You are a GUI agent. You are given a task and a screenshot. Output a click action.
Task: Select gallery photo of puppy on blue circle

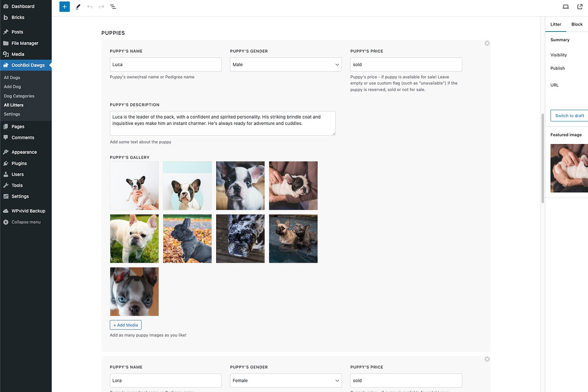click(x=187, y=186)
